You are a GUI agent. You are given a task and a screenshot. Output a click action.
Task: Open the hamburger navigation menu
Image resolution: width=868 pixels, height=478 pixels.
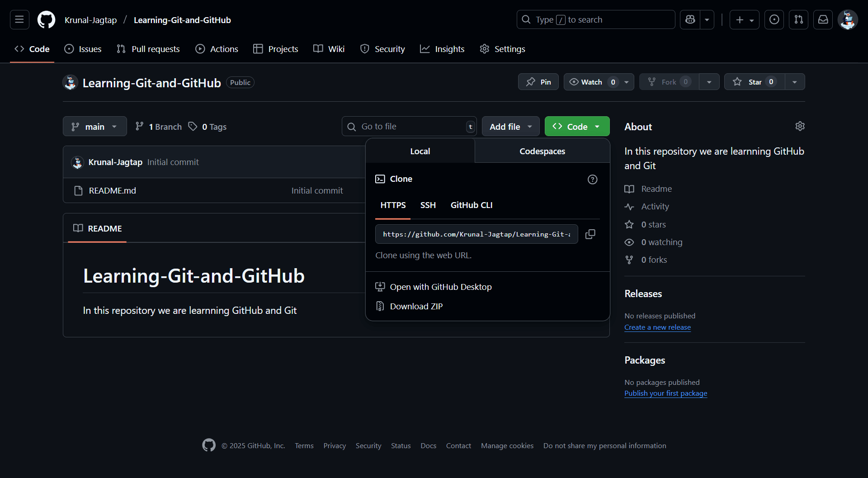[19, 19]
